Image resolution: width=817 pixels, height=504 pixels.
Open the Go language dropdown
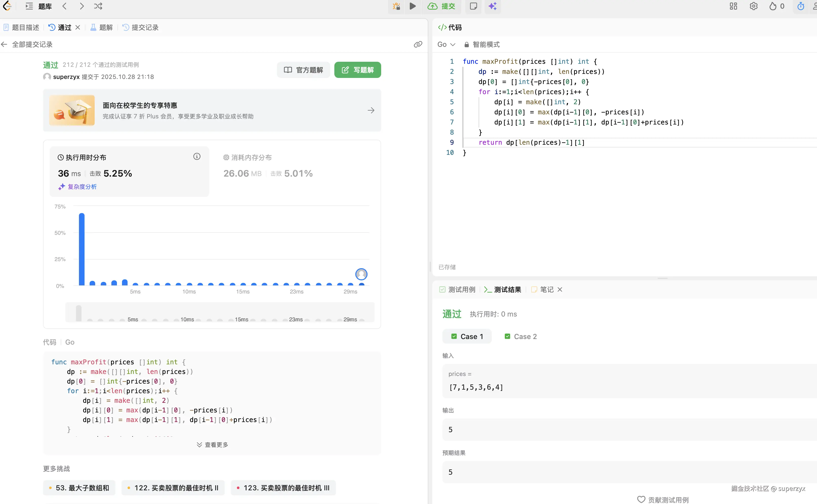pyautogui.click(x=446, y=44)
